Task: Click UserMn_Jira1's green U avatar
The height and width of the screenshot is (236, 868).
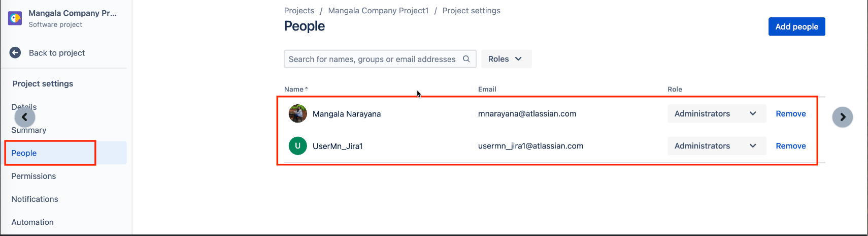Action: (x=298, y=146)
